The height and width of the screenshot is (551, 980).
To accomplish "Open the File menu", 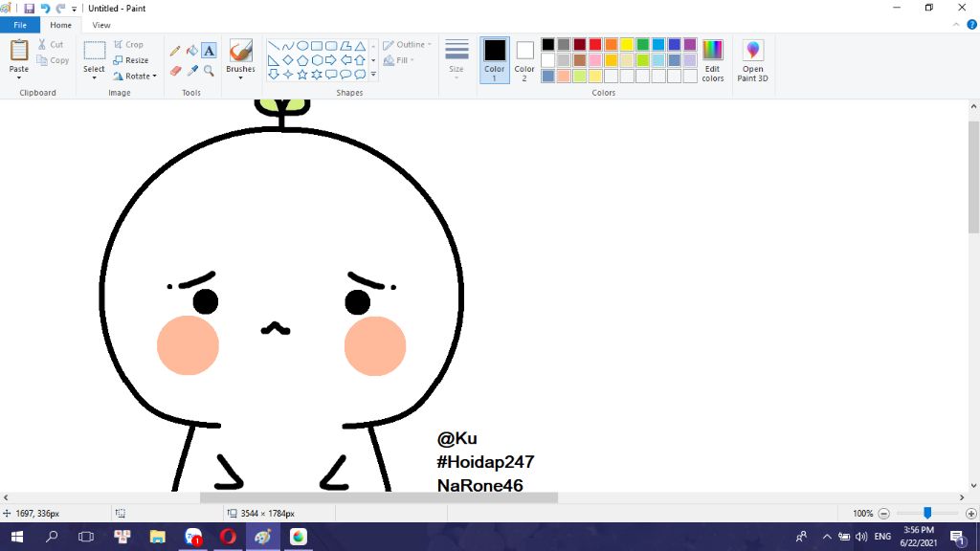I will tap(20, 25).
